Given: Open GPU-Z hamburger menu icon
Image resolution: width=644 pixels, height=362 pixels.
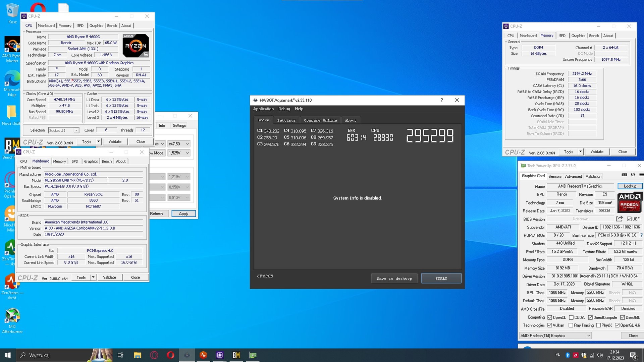Looking at the screenshot, I should click(641, 175).
